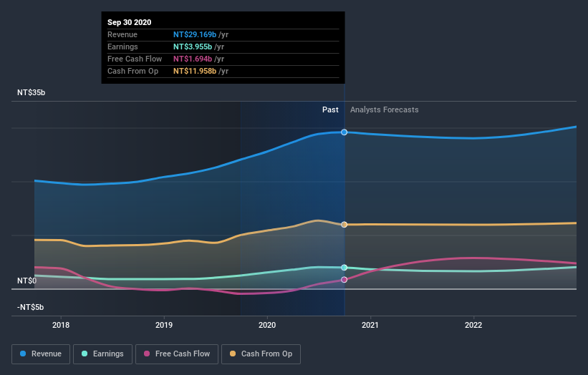Click the NT$1.694b free cash flow value
Screen dimensions: 588x375
pos(193,59)
